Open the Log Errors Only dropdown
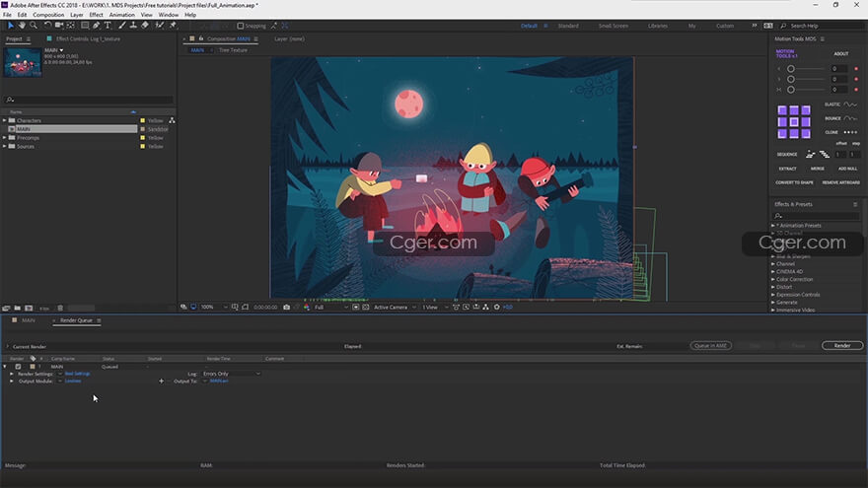Viewport: 868px width, 488px height. (x=232, y=374)
